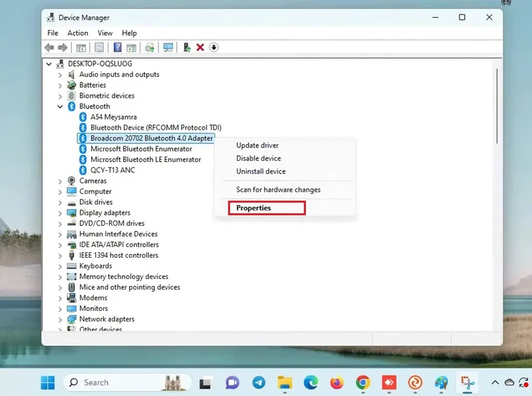532x396 pixels.
Task: Click the down-arrow disable device toolbar icon
Action: tap(213, 47)
